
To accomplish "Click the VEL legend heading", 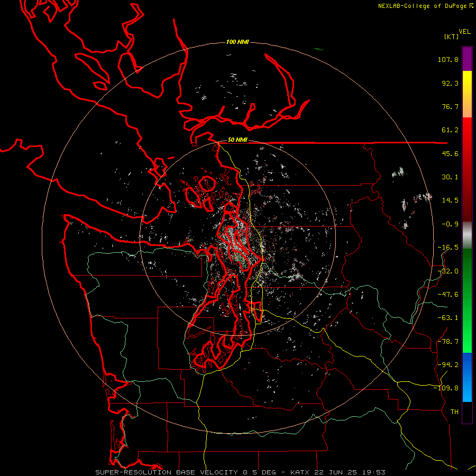I will click(x=464, y=32).
